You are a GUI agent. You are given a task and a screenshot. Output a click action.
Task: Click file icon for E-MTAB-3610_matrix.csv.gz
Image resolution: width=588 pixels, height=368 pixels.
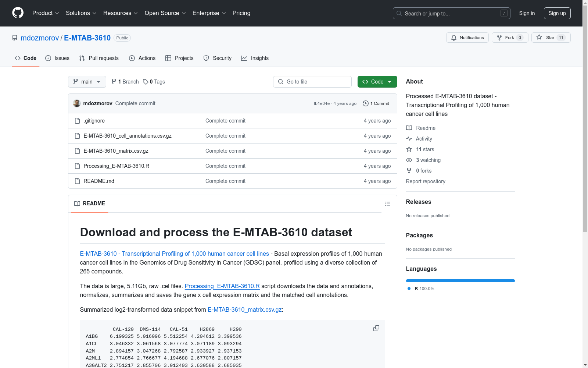pos(77,151)
